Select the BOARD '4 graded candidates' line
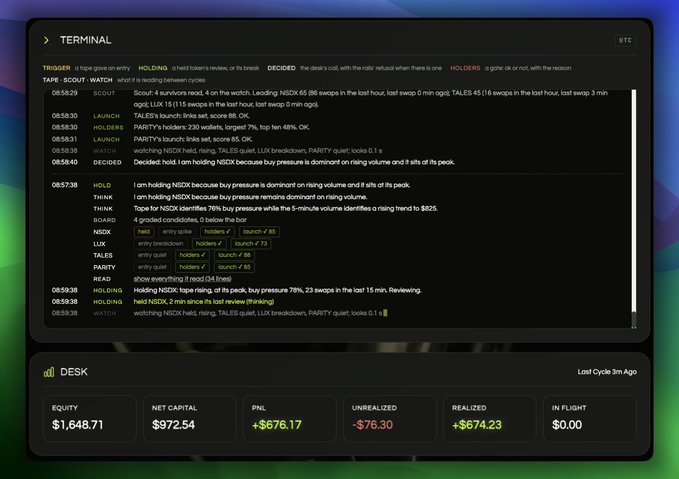This screenshot has height=479, width=679. 170,220
